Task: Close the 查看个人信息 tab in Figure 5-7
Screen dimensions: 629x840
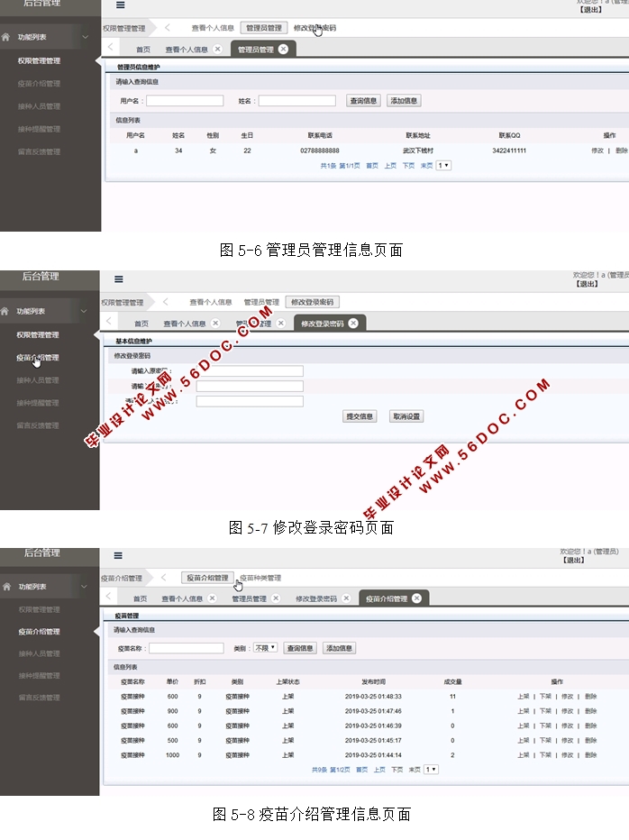Action: pos(215,323)
